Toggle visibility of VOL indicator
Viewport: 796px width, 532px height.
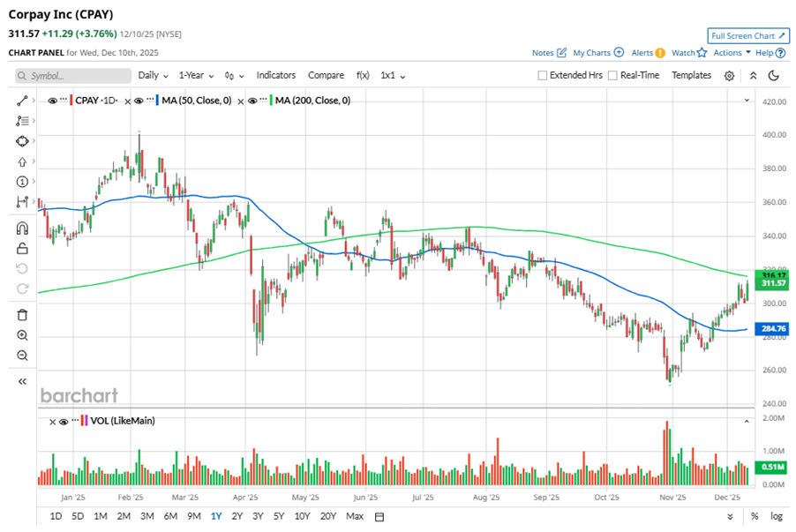64,422
